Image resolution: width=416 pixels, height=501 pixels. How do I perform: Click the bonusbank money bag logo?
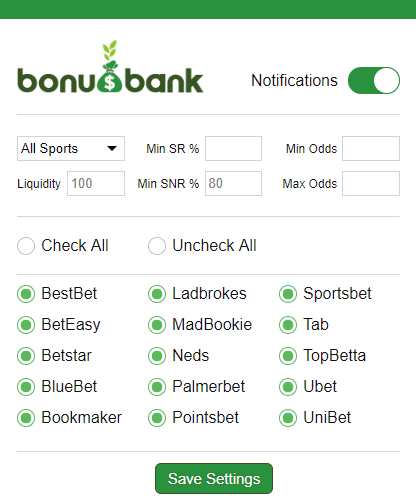(110, 67)
